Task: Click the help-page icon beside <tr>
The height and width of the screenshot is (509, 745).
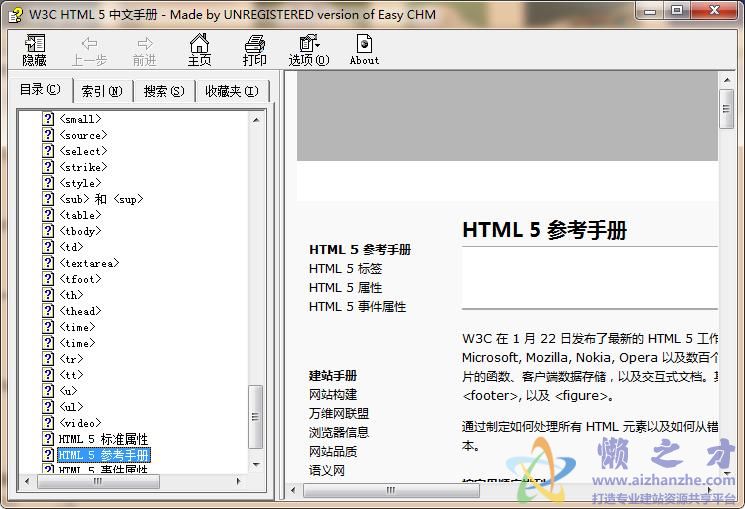Action: coord(48,359)
